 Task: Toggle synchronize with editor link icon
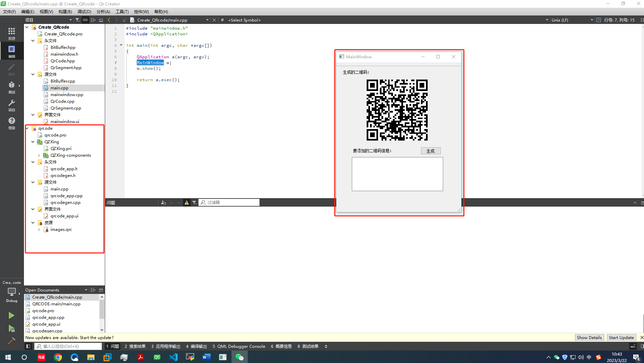coord(85,20)
